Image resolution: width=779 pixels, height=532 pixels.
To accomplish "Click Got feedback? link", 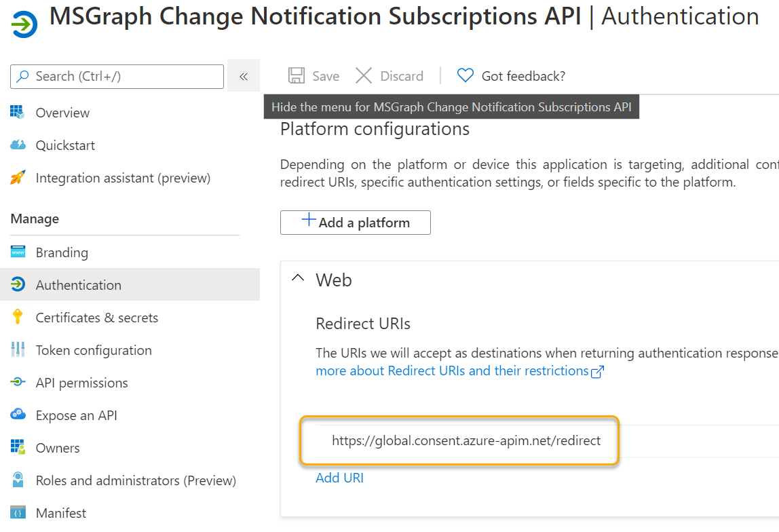I will point(523,76).
